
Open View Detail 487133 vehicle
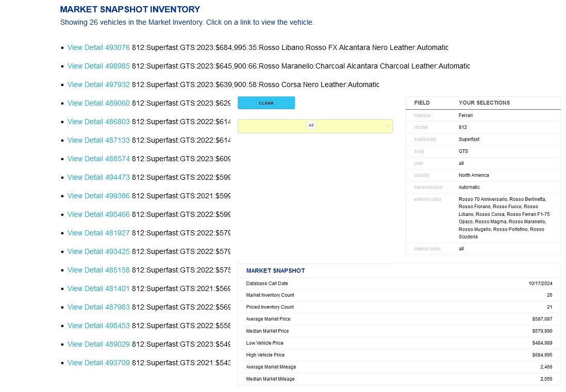click(x=98, y=140)
